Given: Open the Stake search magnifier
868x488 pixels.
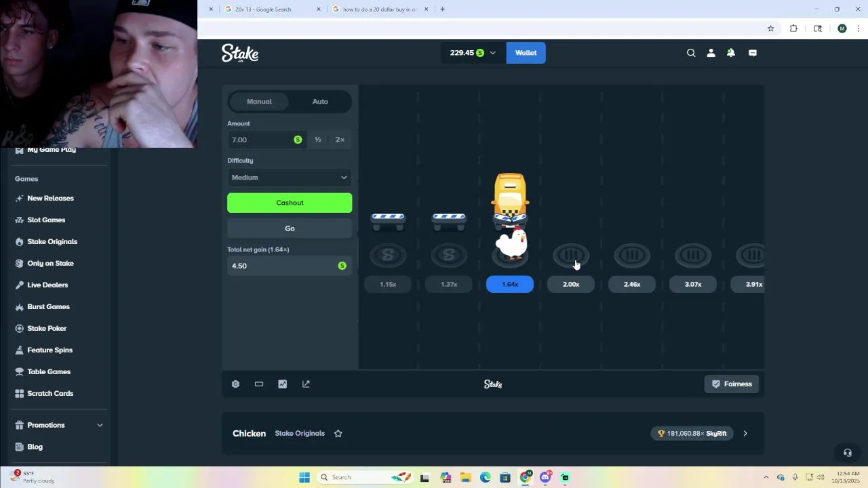Looking at the screenshot, I should click(691, 53).
